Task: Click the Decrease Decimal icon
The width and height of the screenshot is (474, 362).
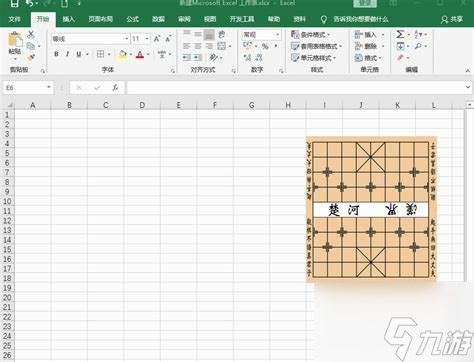Action: [x=259, y=58]
